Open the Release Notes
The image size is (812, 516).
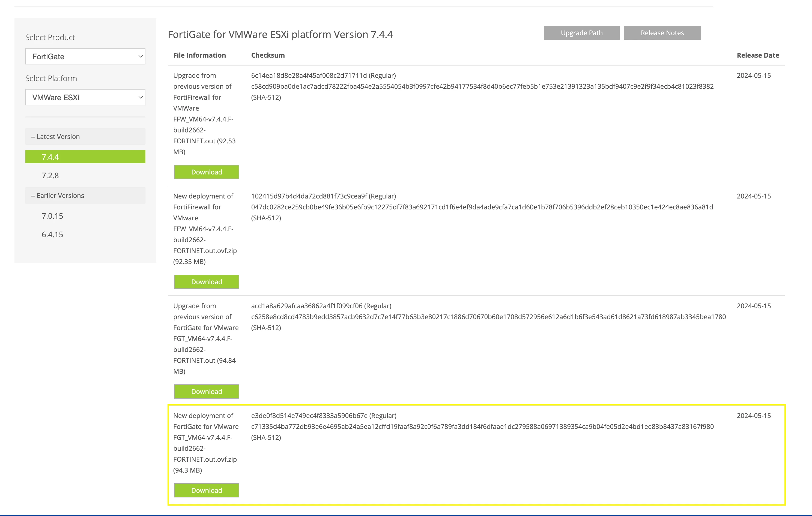tap(662, 33)
